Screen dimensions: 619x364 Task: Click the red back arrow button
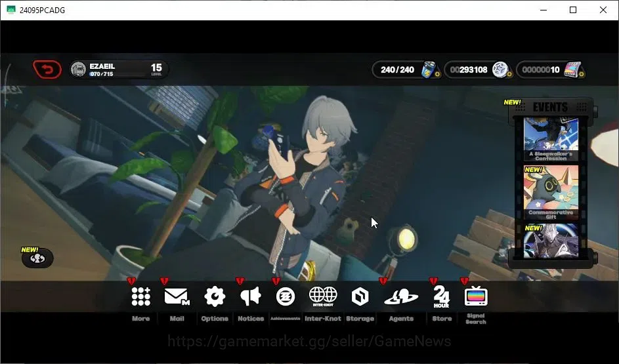(47, 70)
